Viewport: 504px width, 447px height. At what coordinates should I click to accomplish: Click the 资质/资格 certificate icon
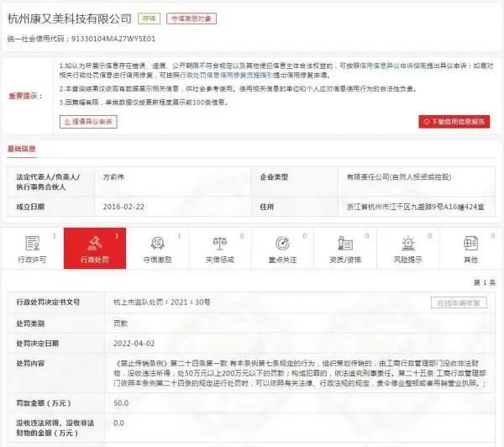344,243
